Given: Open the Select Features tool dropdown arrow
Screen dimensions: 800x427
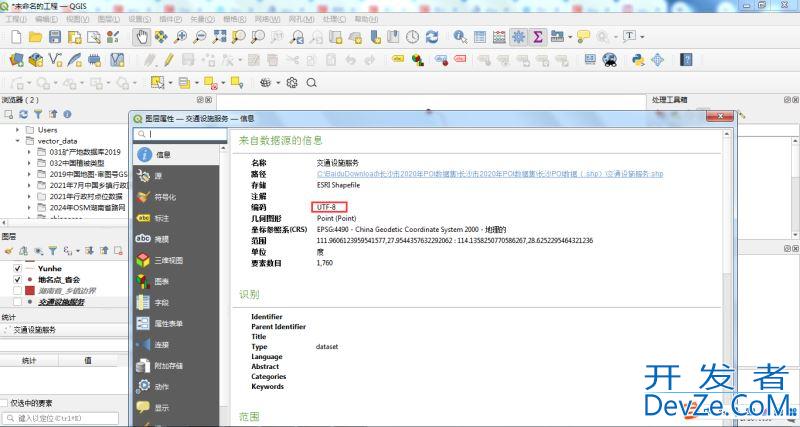Looking at the screenshot, I should coord(170,83).
